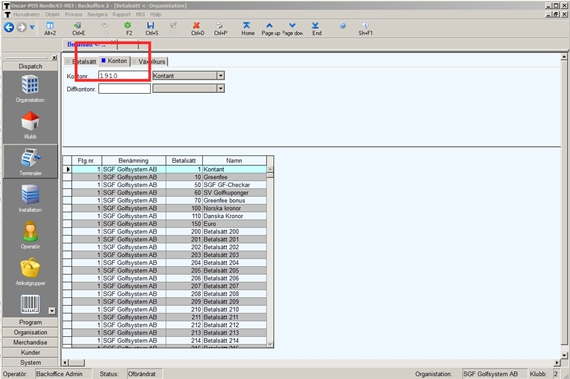Open the Klubb house icon
The width and height of the screenshot is (570, 379).
pos(30,121)
